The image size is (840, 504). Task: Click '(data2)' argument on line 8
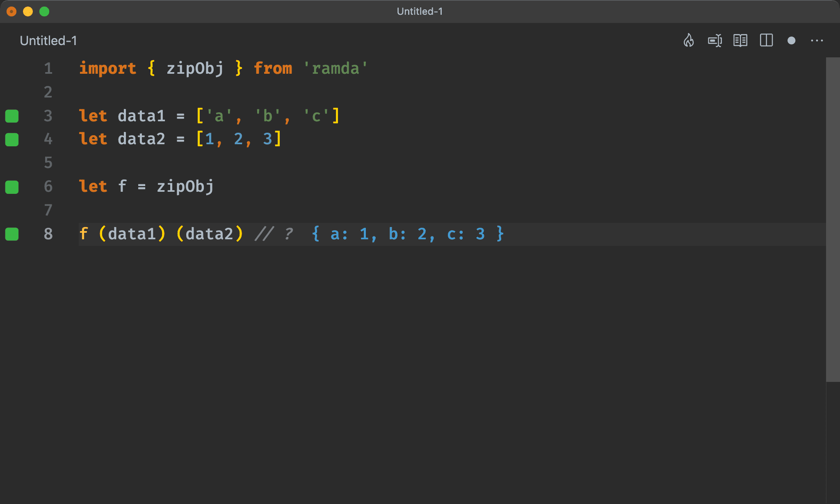pyautogui.click(x=210, y=234)
